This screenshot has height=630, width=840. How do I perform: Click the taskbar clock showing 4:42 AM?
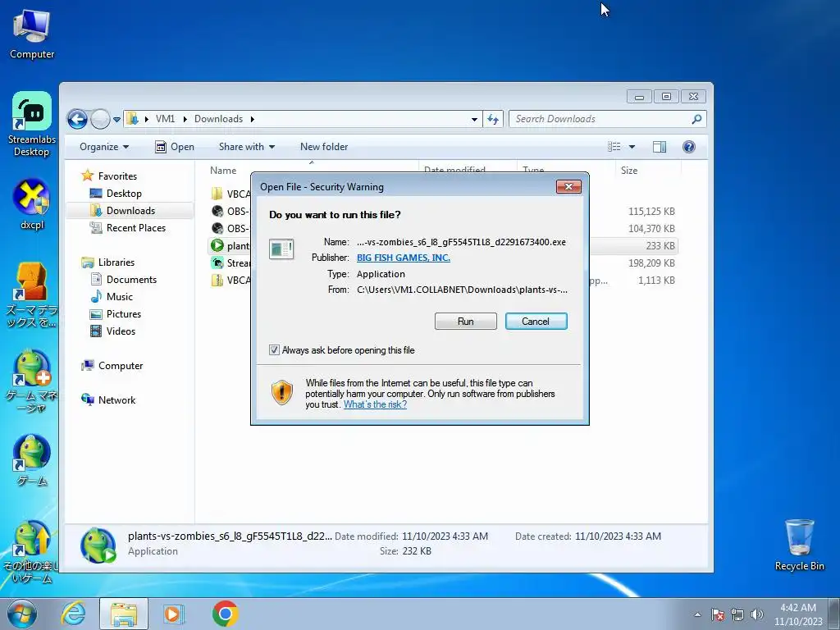[x=797, y=614]
